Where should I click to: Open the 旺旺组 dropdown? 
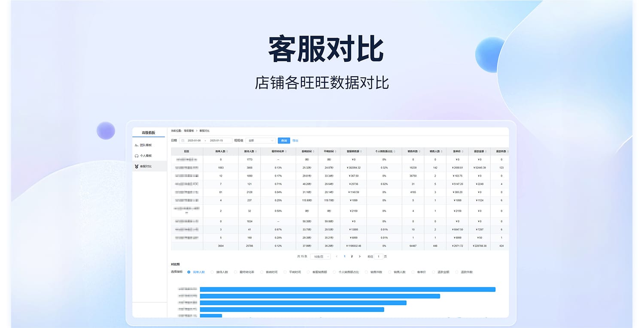click(261, 141)
